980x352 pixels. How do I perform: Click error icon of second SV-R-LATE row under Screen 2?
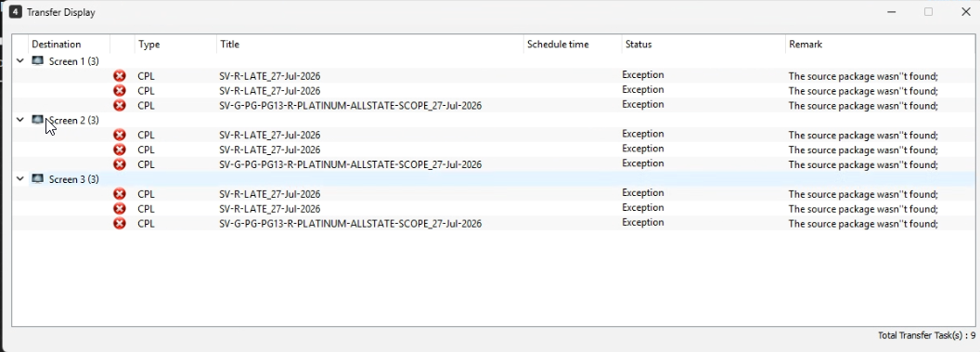click(x=120, y=150)
